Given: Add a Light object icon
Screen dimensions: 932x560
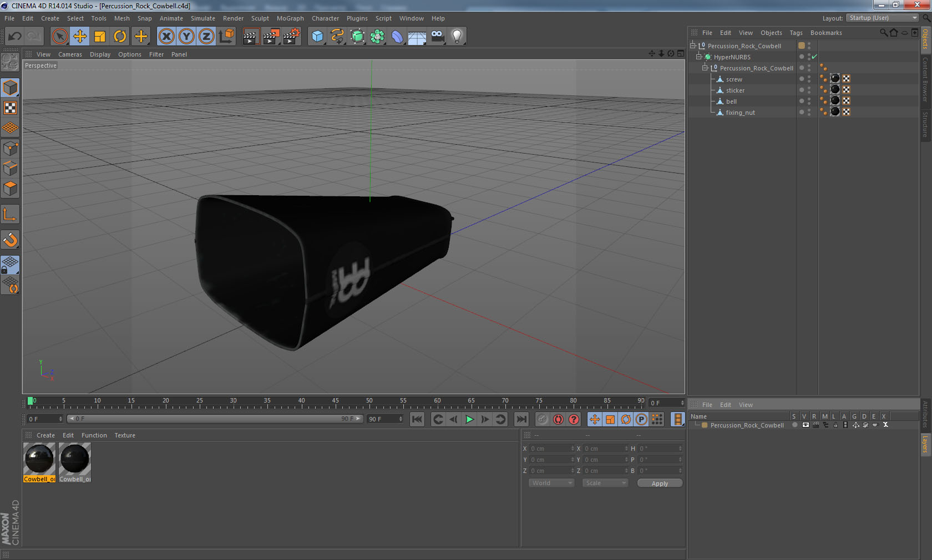Looking at the screenshot, I should (x=457, y=37).
